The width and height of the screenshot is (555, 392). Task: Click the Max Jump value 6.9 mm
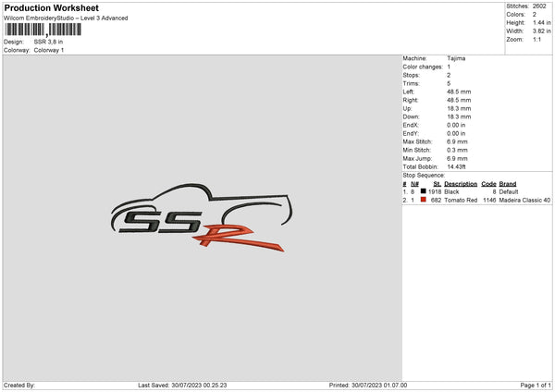(457, 158)
